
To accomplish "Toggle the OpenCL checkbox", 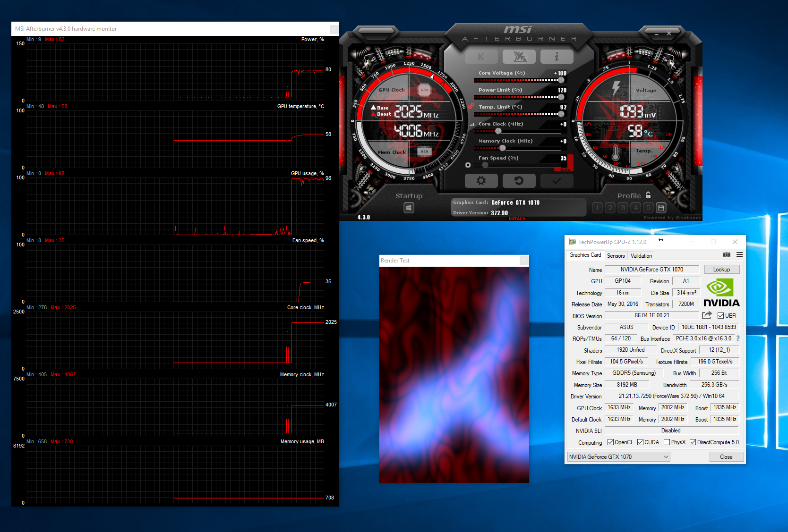I will tap(610, 442).
